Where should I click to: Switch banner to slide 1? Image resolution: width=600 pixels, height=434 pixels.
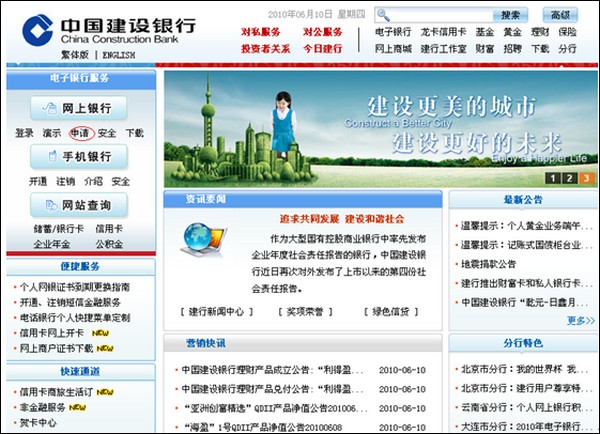[x=551, y=178]
